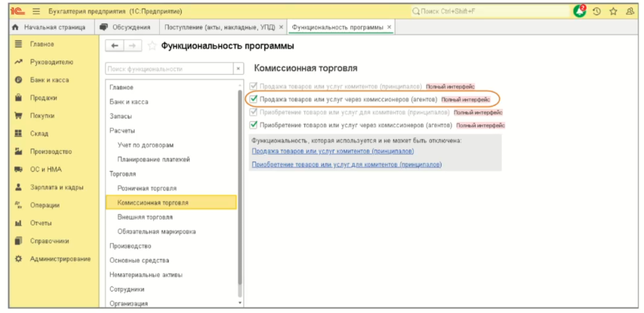Open the Зарплата и кадры section
The height and width of the screenshot is (313, 644).
[57, 187]
